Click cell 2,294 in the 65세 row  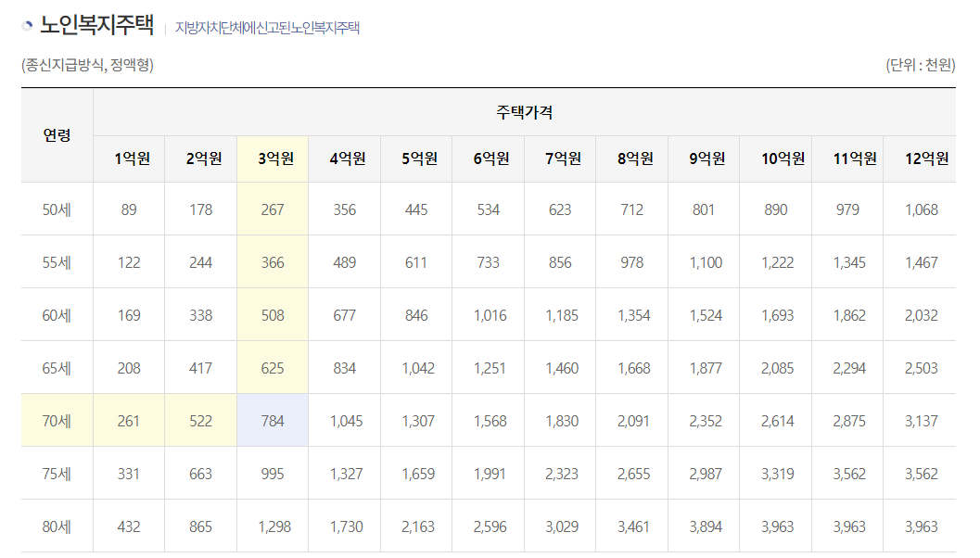[x=847, y=368]
